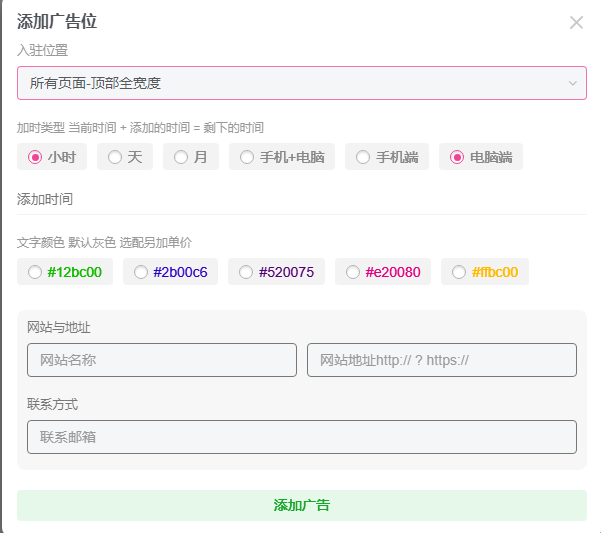Click the dropdown chevron arrow

572,83
